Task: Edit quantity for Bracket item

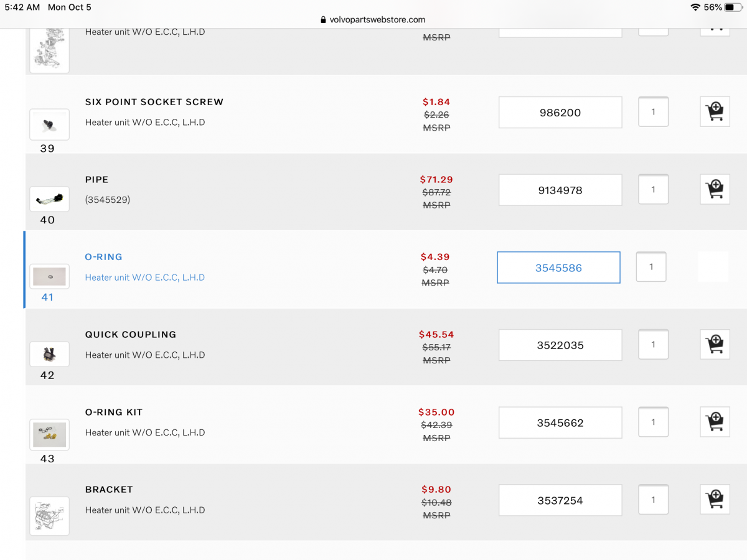Action: click(653, 500)
